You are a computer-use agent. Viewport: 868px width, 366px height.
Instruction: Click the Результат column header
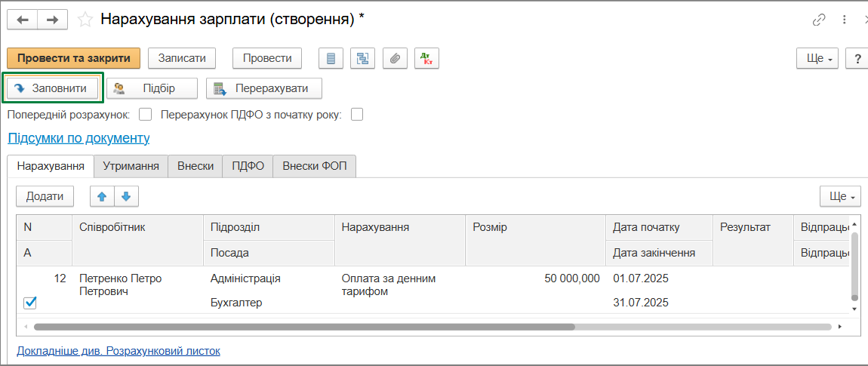[x=753, y=240]
